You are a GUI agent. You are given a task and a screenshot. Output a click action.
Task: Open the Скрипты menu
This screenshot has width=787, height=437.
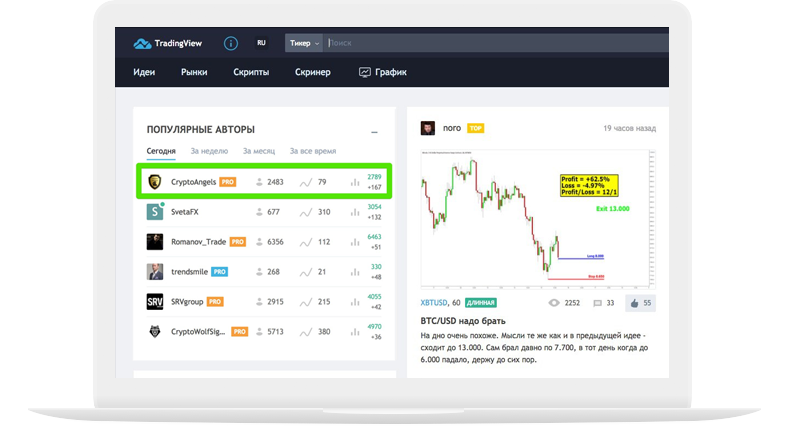[251, 72]
